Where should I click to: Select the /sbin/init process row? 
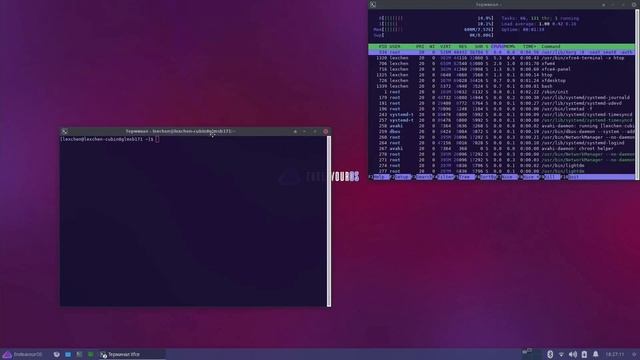pos(501,92)
